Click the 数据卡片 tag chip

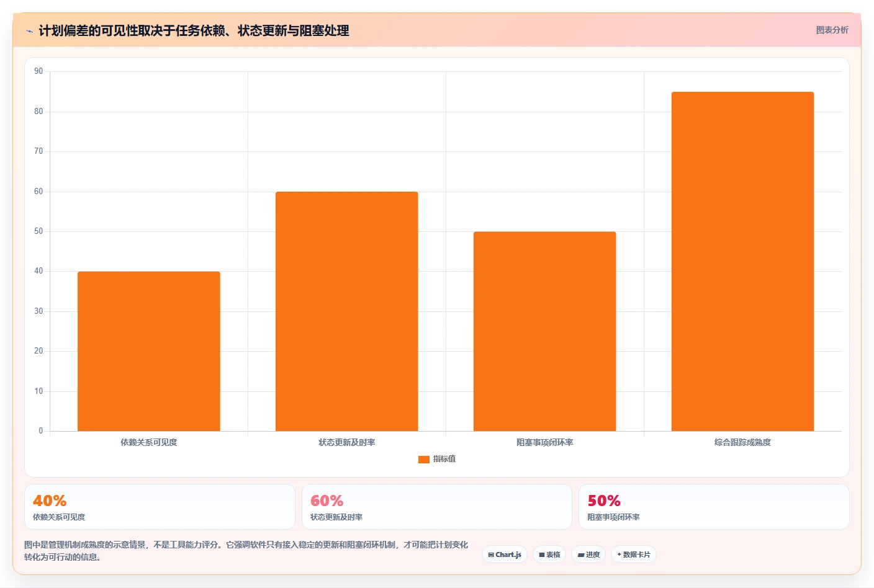tap(634, 555)
